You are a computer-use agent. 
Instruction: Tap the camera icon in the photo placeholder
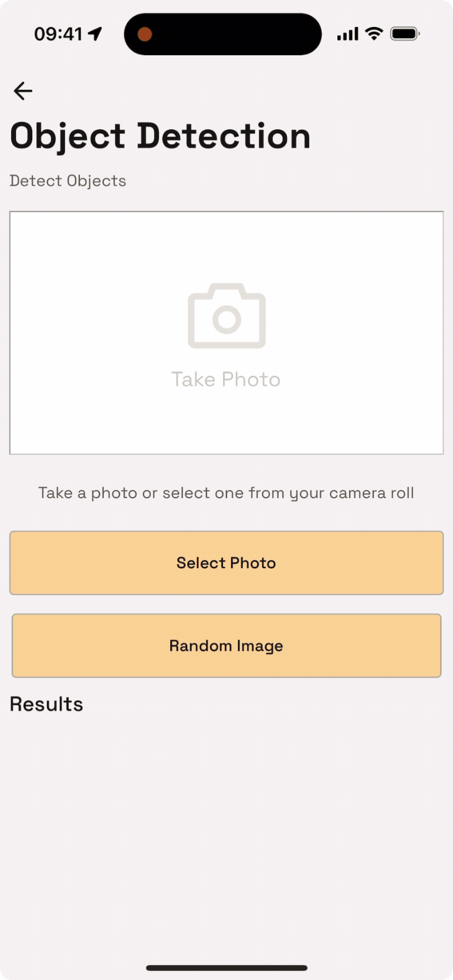tap(226, 316)
